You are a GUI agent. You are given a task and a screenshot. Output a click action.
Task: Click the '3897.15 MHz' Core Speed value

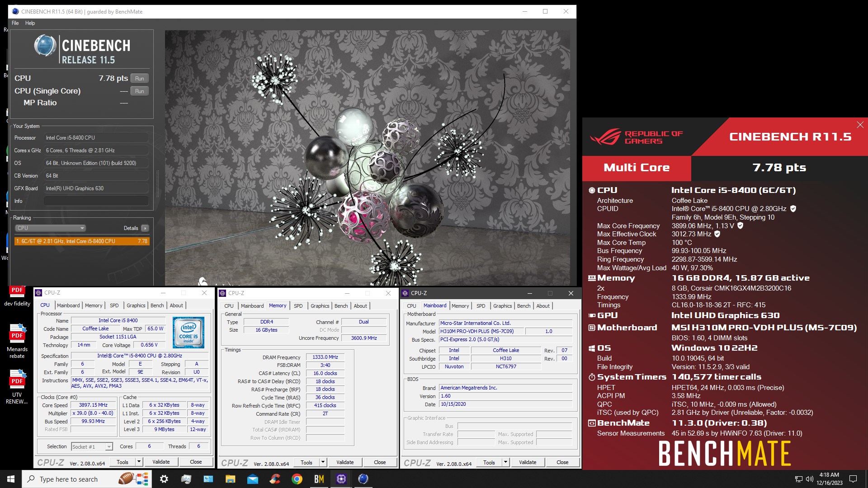point(93,405)
